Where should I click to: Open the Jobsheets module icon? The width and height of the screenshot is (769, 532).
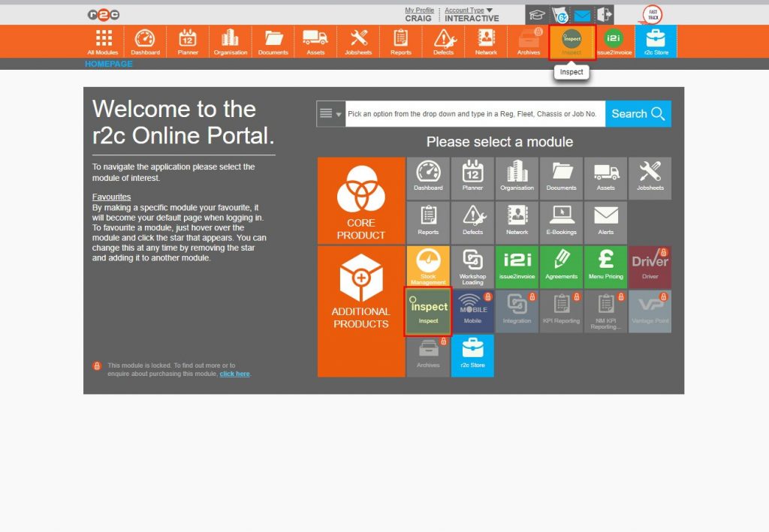(x=358, y=41)
